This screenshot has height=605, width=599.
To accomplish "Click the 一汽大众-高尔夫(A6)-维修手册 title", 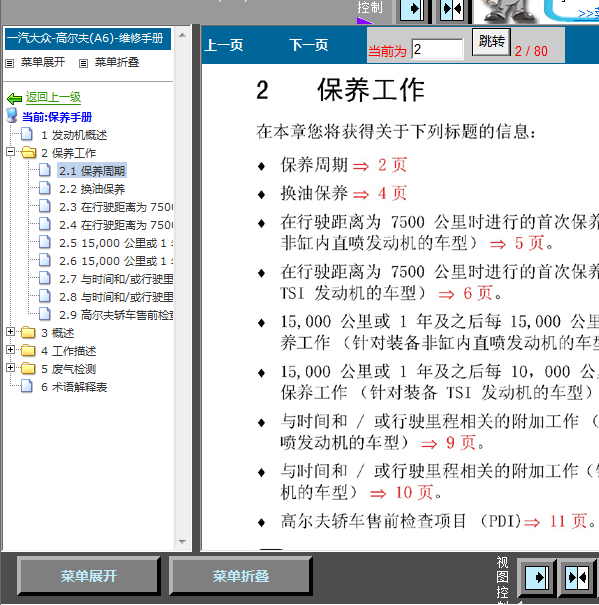I will coord(88,39).
